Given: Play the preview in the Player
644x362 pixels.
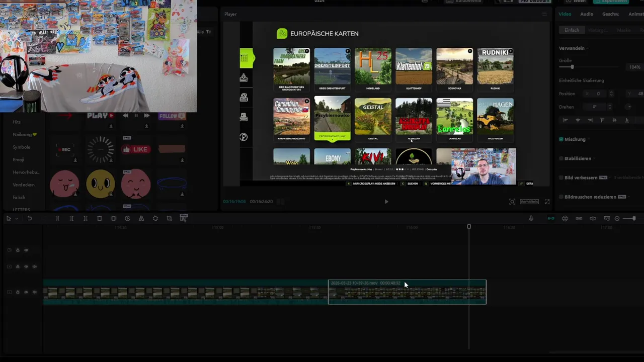Looking at the screenshot, I should (x=386, y=202).
